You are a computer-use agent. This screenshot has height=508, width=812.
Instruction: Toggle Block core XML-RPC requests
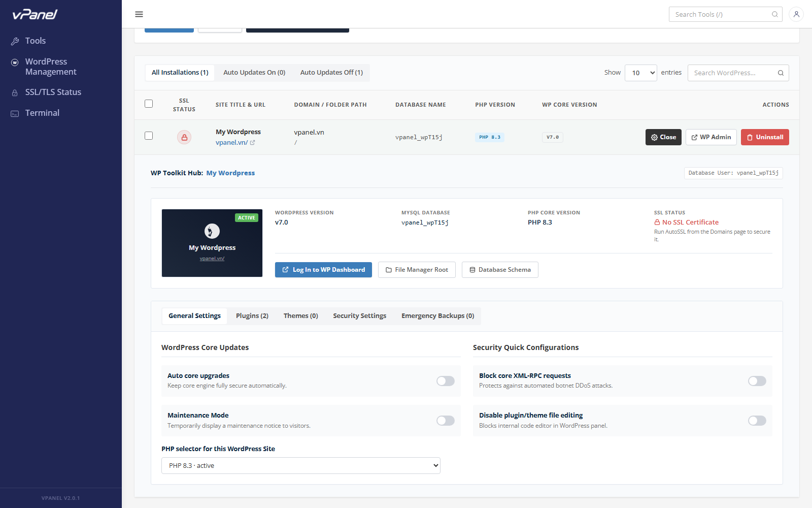point(757,381)
